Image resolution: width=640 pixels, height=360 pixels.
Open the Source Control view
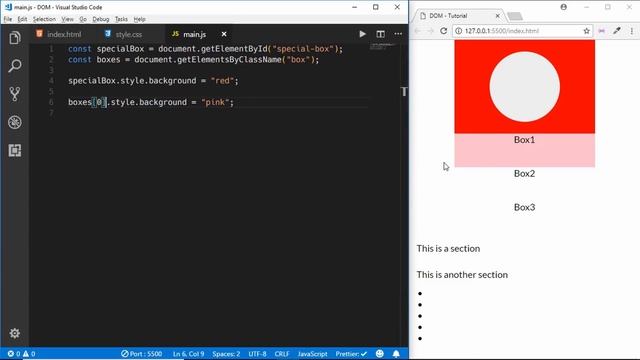pyautogui.click(x=15, y=94)
